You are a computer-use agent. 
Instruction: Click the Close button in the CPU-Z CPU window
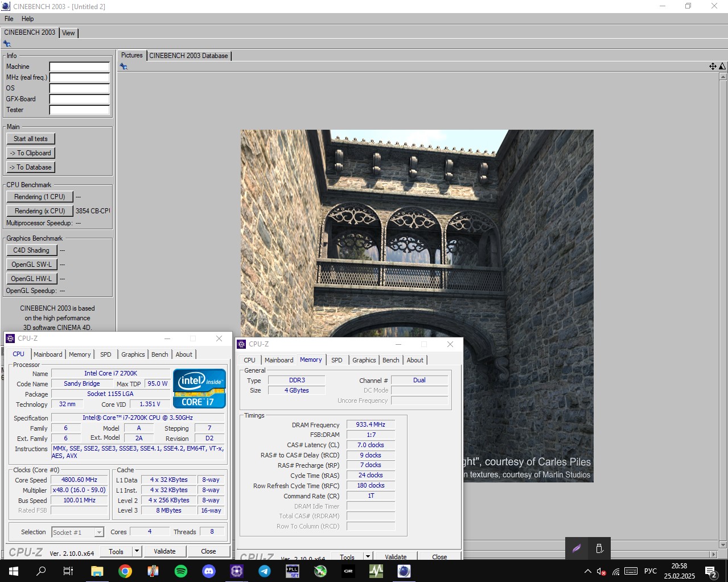pos(208,551)
